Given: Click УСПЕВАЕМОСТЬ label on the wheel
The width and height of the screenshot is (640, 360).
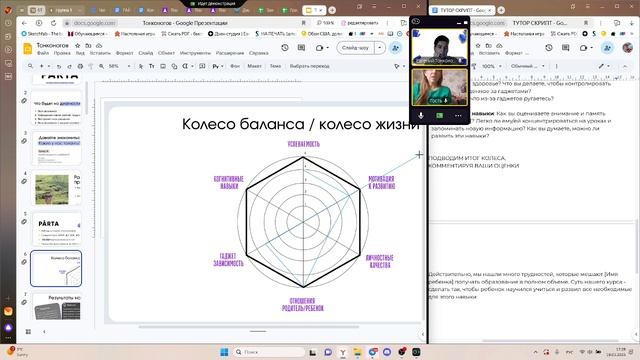Looking at the screenshot, I should 304,144.
